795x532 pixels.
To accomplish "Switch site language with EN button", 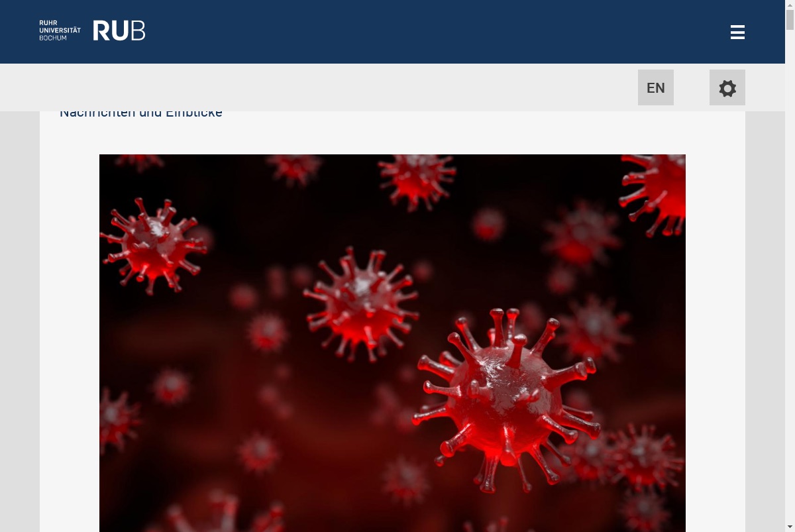I will tap(656, 87).
